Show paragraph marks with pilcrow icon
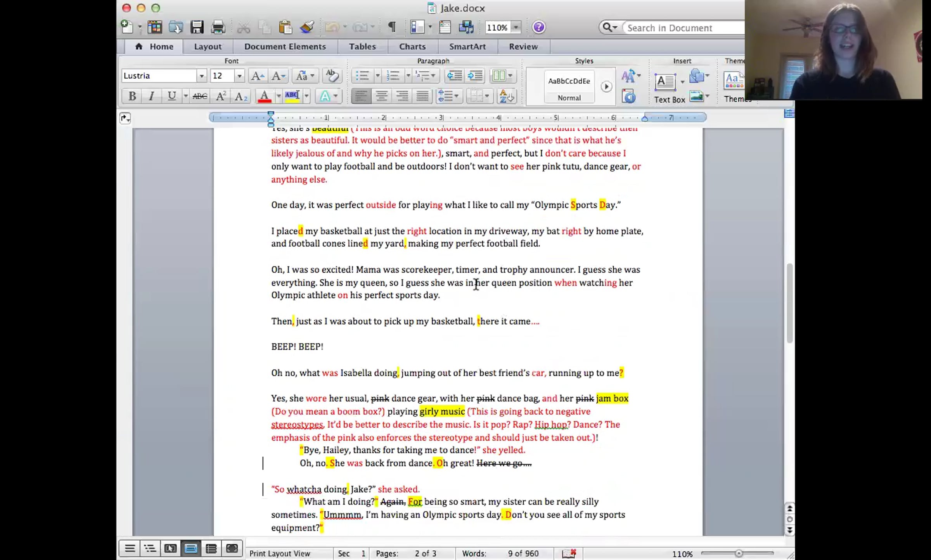The height and width of the screenshot is (560, 931). pyautogui.click(x=392, y=27)
